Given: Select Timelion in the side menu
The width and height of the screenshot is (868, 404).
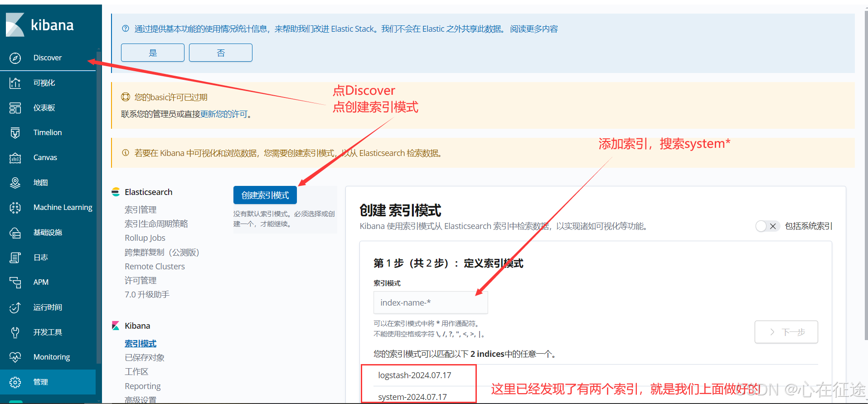Looking at the screenshot, I should tap(48, 133).
